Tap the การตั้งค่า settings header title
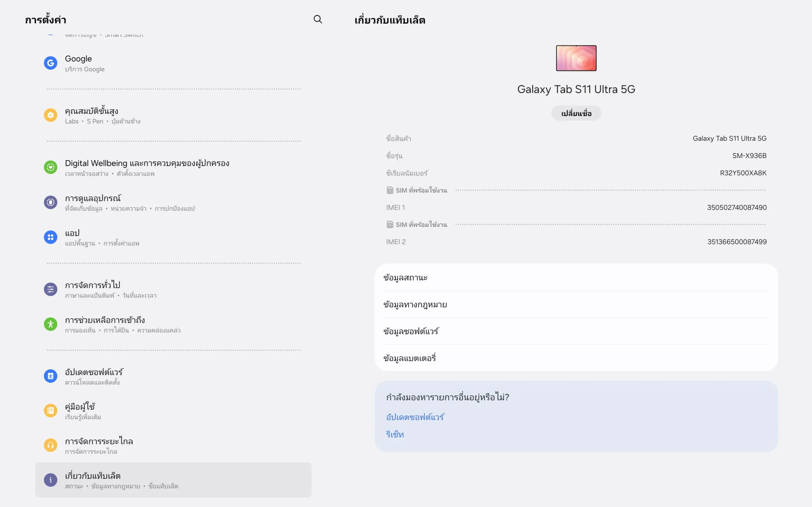This screenshot has width=812, height=507. coord(46,19)
